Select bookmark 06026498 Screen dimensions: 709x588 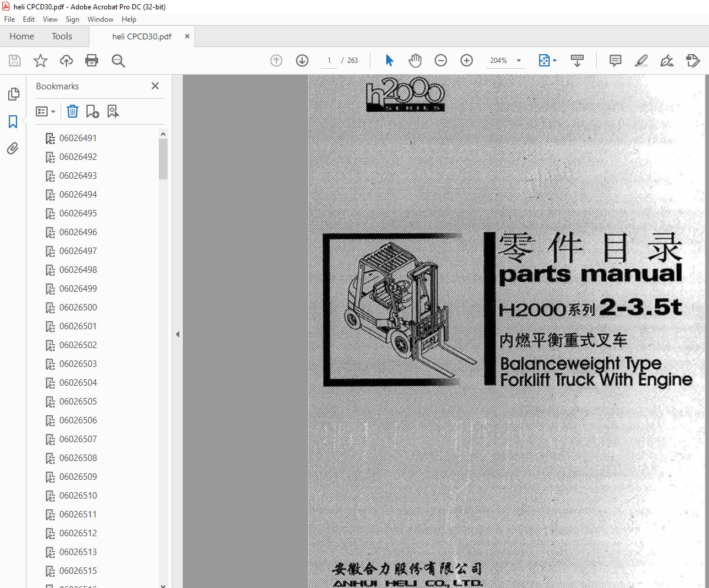click(x=78, y=270)
